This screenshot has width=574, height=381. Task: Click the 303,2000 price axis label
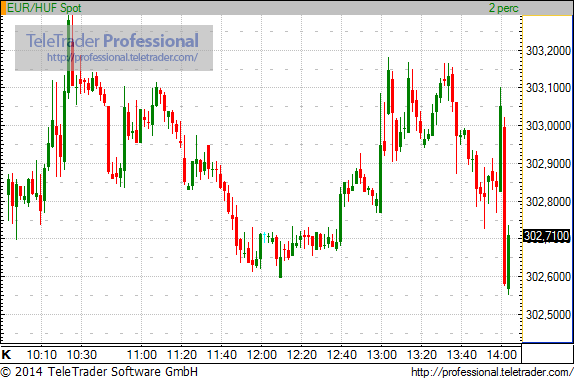pos(548,51)
